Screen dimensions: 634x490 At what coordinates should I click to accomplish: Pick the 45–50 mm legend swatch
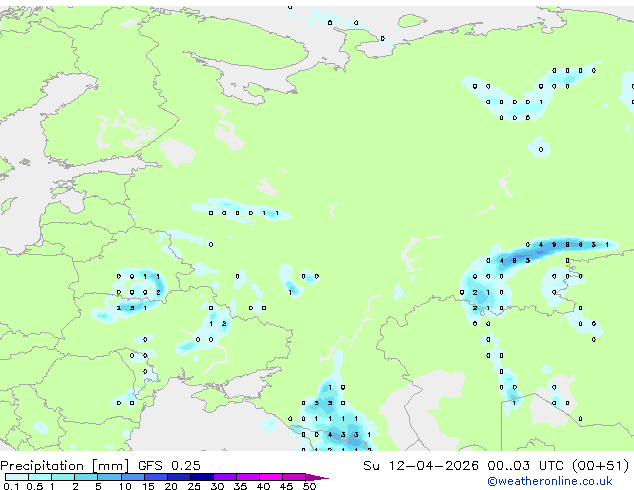(x=294, y=477)
